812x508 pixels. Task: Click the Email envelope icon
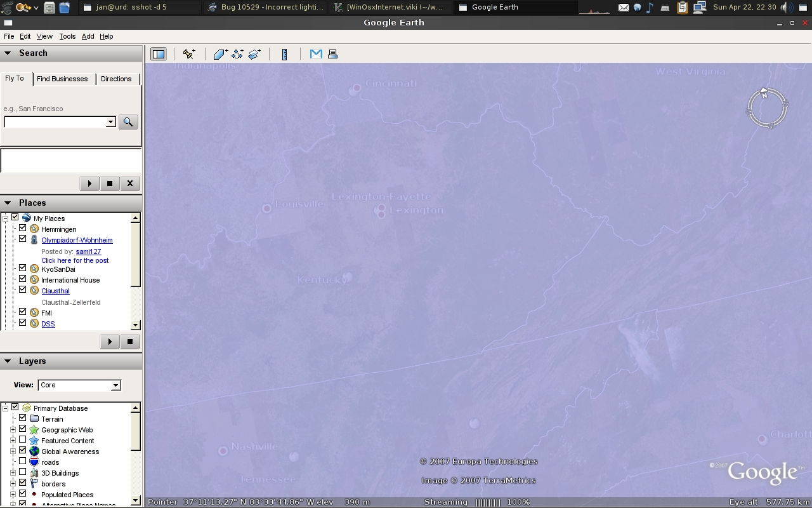(316, 54)
